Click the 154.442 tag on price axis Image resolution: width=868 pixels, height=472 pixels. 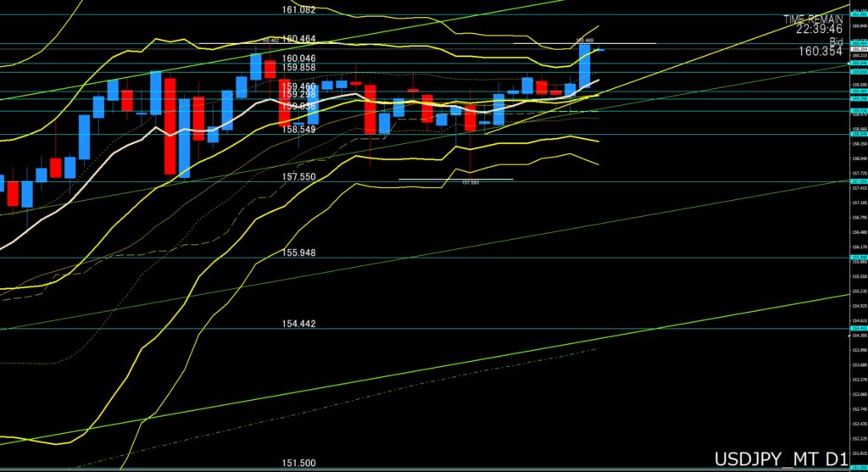pos(858,329)
